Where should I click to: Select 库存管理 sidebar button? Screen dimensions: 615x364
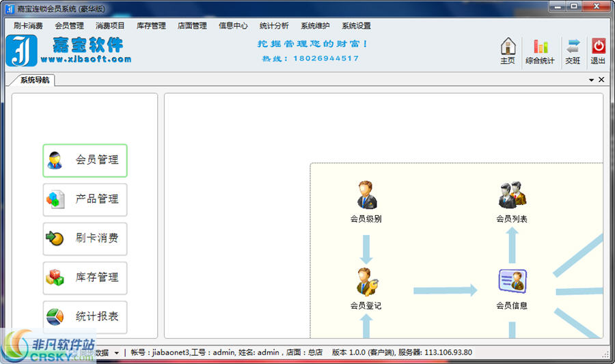coord(85,278)
